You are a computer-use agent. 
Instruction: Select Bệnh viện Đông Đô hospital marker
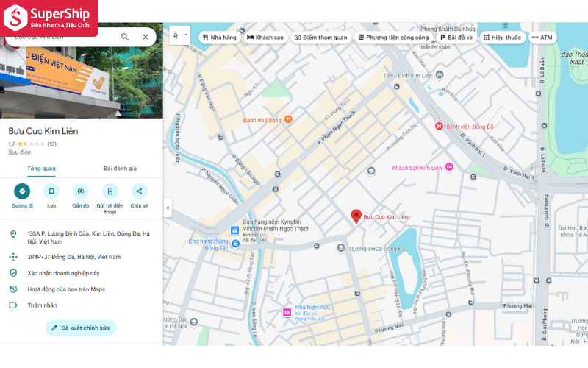click(x=439, y=126)
